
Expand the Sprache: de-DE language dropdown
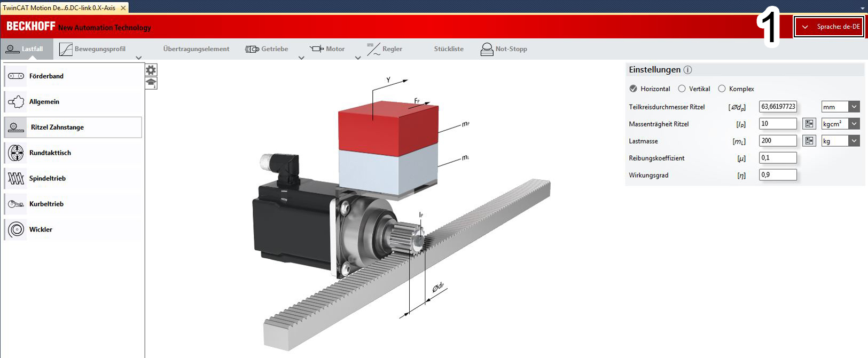tap(829, 27)
